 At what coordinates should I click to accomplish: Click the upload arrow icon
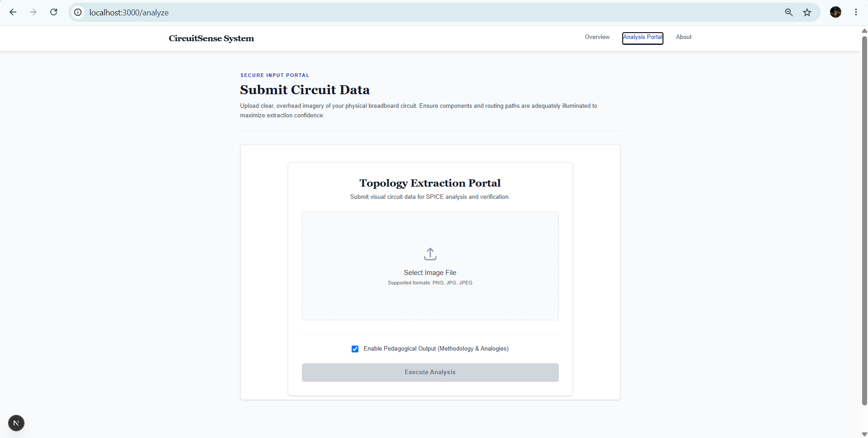430,254
